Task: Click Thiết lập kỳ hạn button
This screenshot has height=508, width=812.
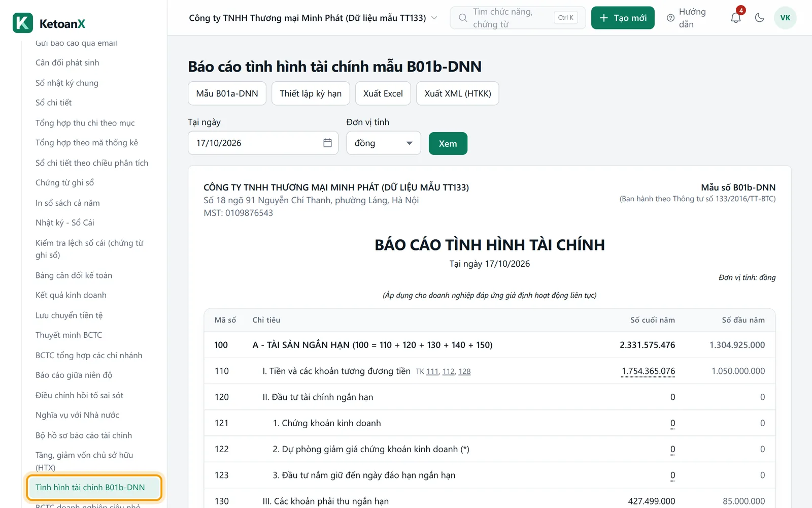Action: pos(311,93)
